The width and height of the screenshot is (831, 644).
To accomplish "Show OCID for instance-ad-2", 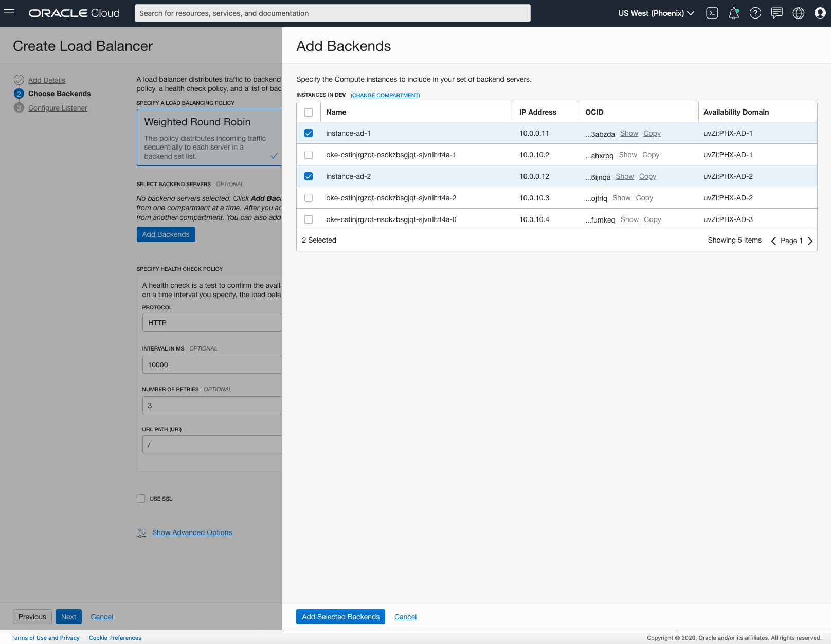I will (x=625, y=176).
